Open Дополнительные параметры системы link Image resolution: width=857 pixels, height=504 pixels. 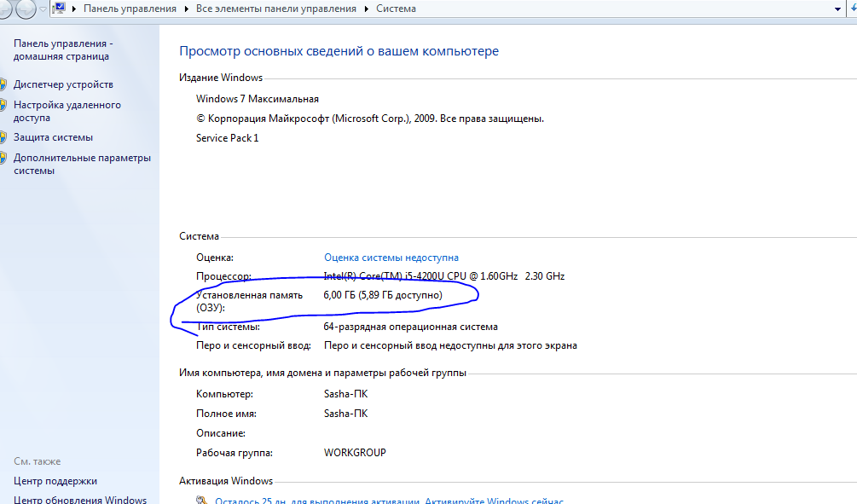(x=82, y=165)
